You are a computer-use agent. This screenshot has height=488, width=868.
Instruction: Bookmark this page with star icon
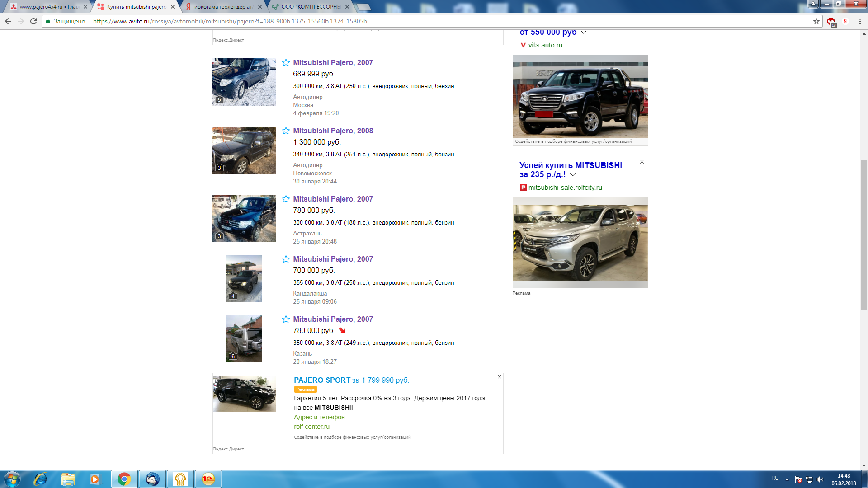(816, 21)
